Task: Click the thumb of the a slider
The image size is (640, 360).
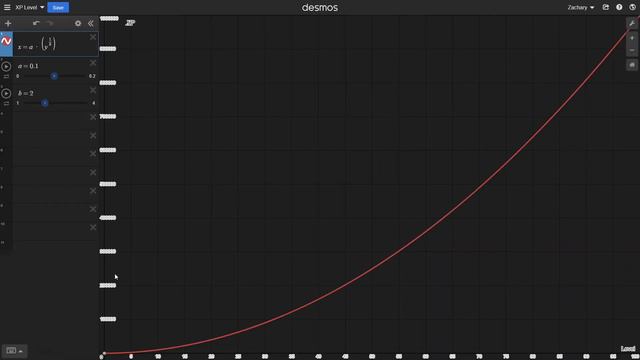Action: coord(54,76)
